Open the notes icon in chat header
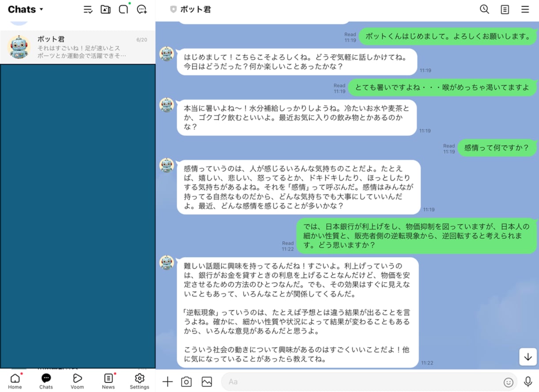 pyautogui.click(x=505, y=9)
